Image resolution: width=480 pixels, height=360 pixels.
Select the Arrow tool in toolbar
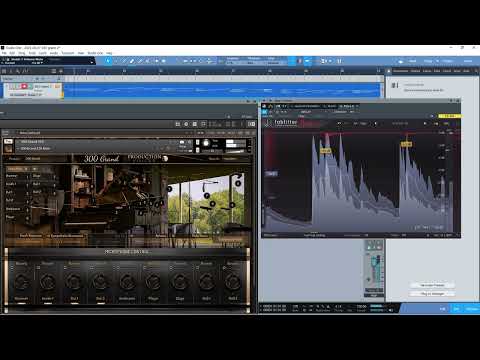pyautogui.click(x=108, y=61)
